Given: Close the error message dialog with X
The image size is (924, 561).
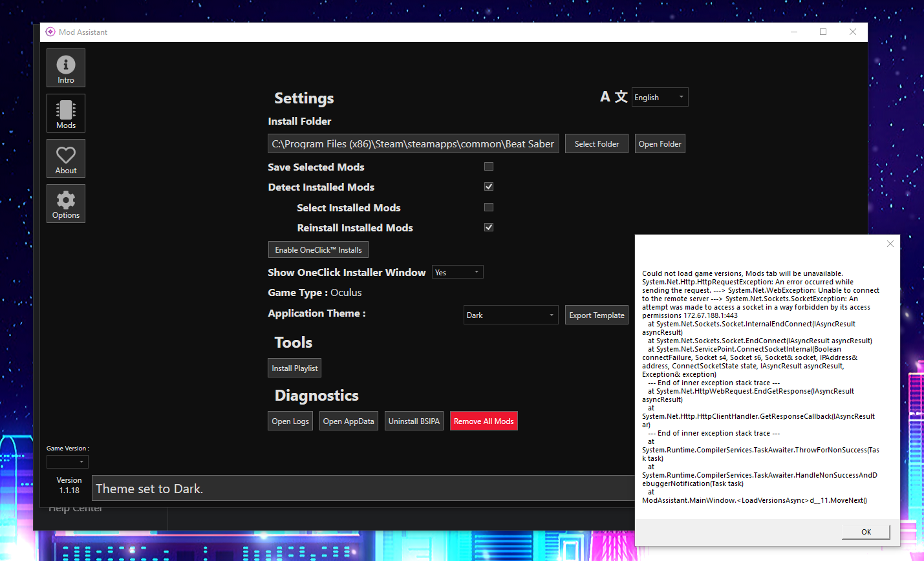Looking at the screenshot, I should (x=890, y=244).
